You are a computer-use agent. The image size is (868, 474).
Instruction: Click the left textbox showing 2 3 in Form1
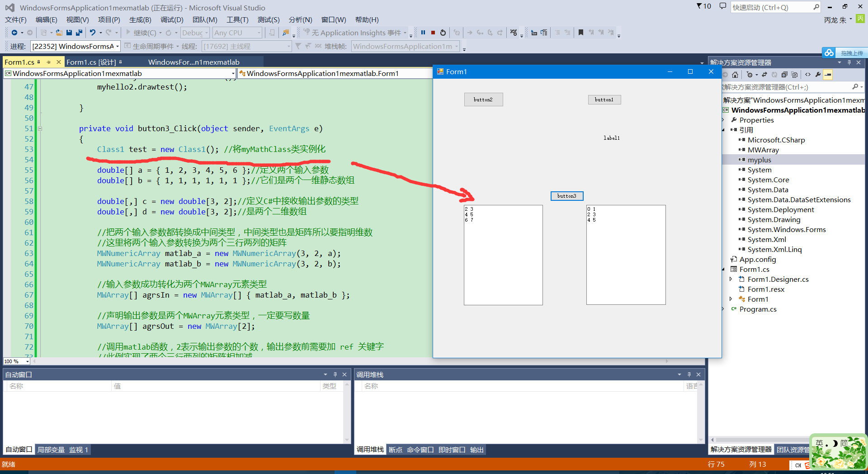pos(503,255)
